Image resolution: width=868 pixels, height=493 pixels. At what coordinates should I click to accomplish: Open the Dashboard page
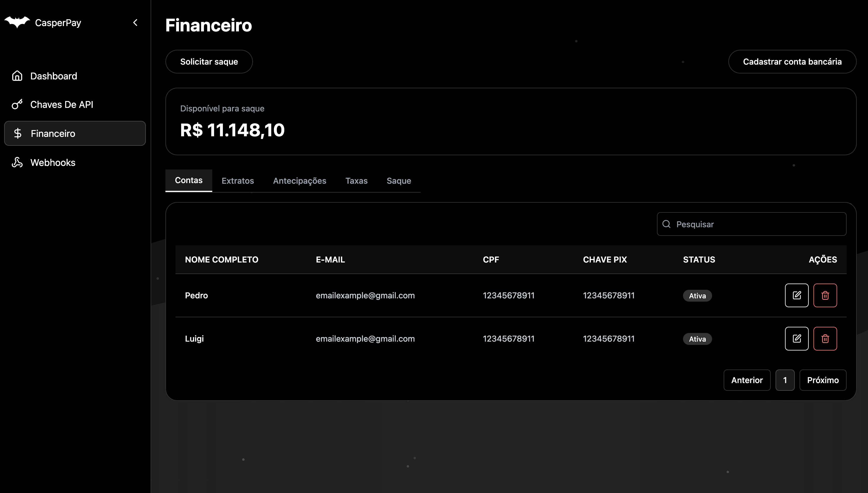(75, 76)
